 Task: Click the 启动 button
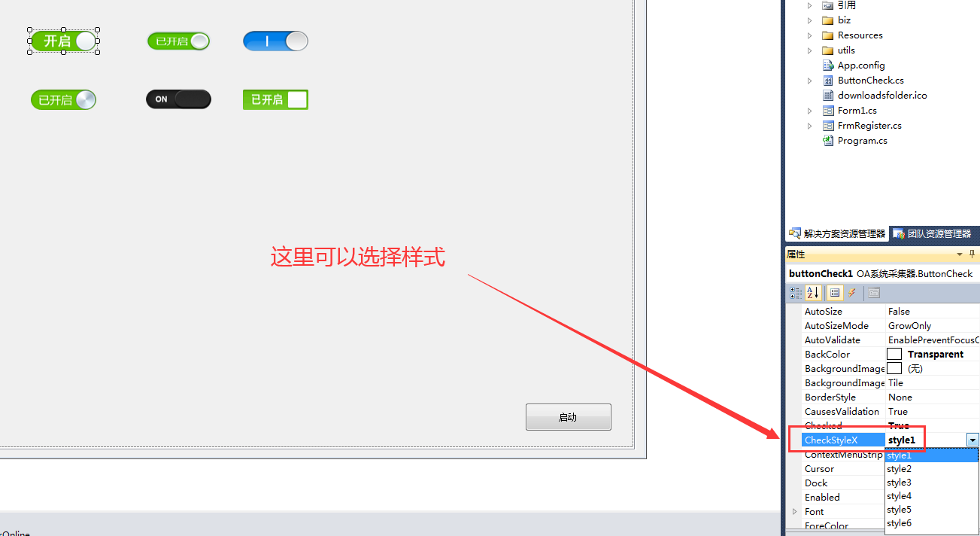[x=568, y=417]
